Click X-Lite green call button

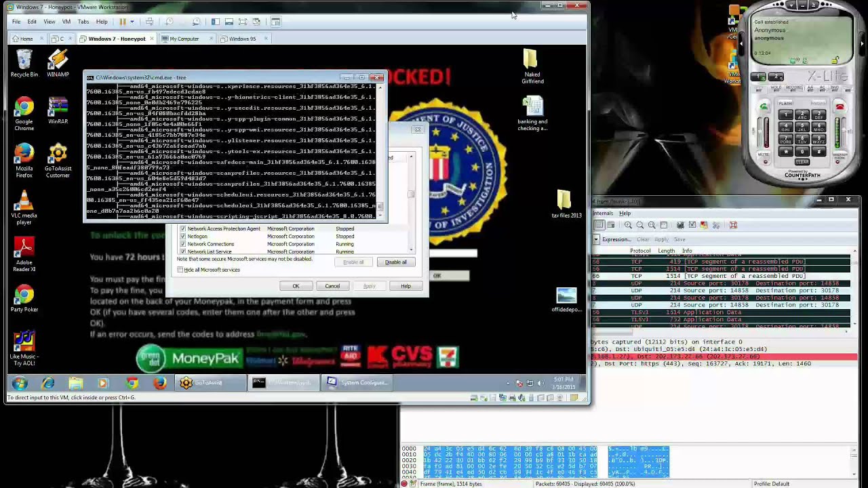click(x=764, y=106)
